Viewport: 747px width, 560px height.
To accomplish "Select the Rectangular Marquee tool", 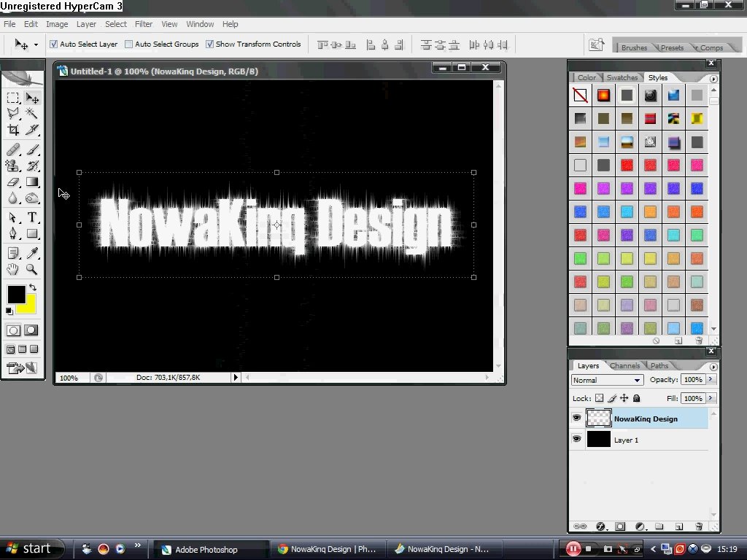I will point(13,98).
